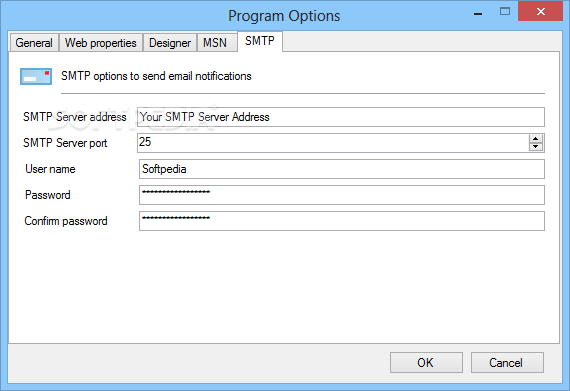
Task: Click the Program Options title bar
Action: 284,16
